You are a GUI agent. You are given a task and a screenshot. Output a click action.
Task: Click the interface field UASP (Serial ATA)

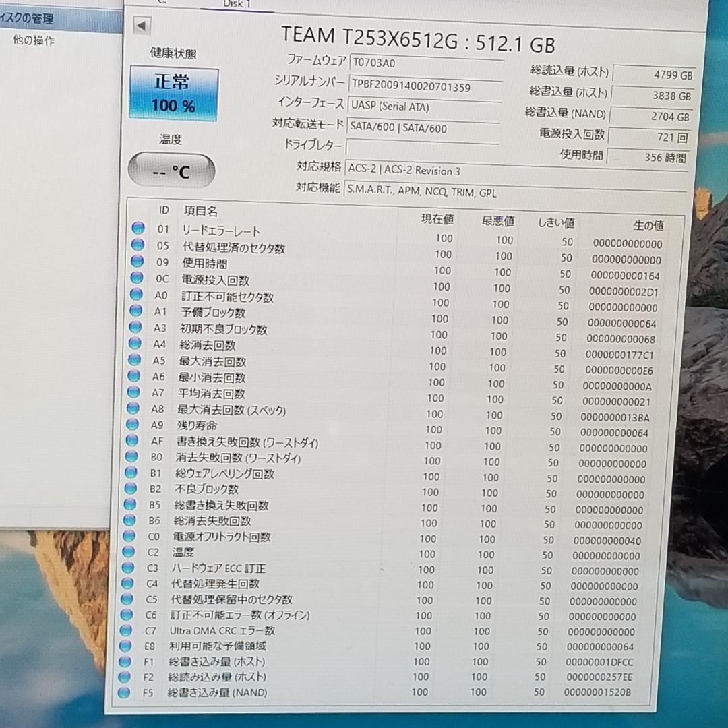[423, 106]
